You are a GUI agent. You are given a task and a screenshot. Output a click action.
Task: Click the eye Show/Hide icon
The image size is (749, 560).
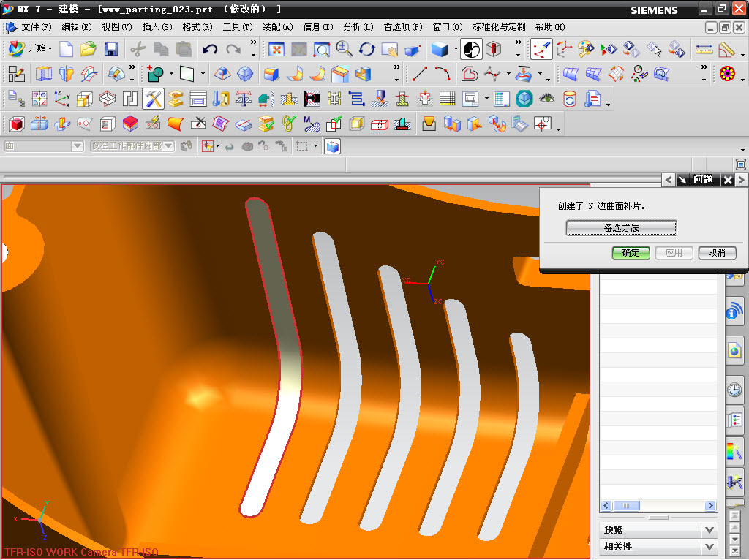point(547,99)
